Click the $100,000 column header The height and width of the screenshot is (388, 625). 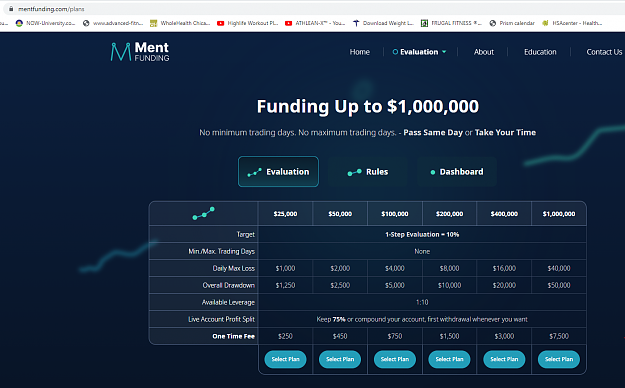(395, 214)
